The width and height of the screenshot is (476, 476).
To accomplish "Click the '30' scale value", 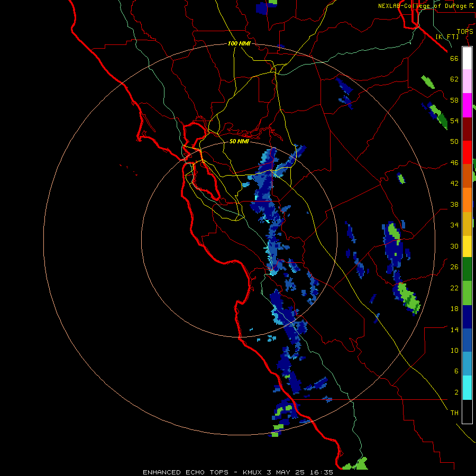I will click(x=454, y=246).
